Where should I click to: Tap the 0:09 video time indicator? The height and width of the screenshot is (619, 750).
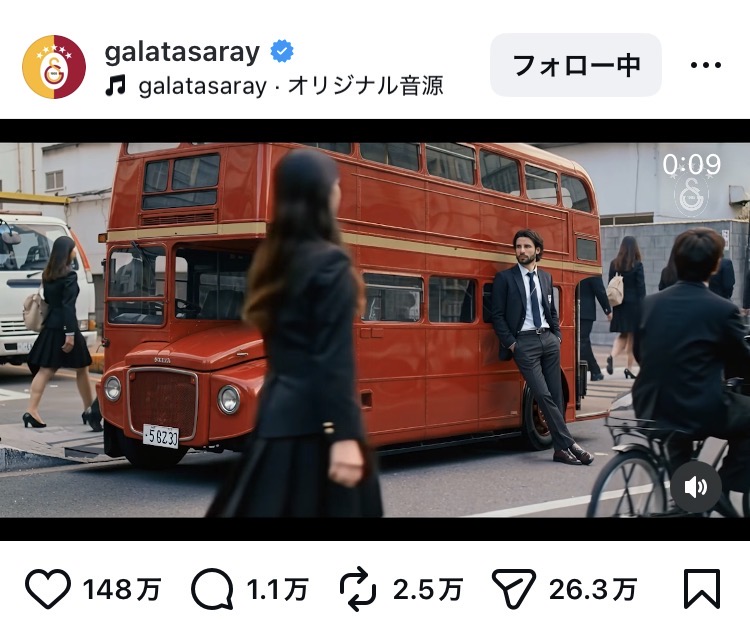coord(692,164)
